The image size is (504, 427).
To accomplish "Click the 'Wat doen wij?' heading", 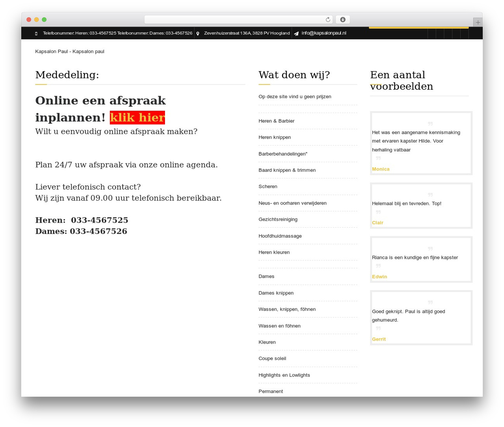I will point(294,75).
